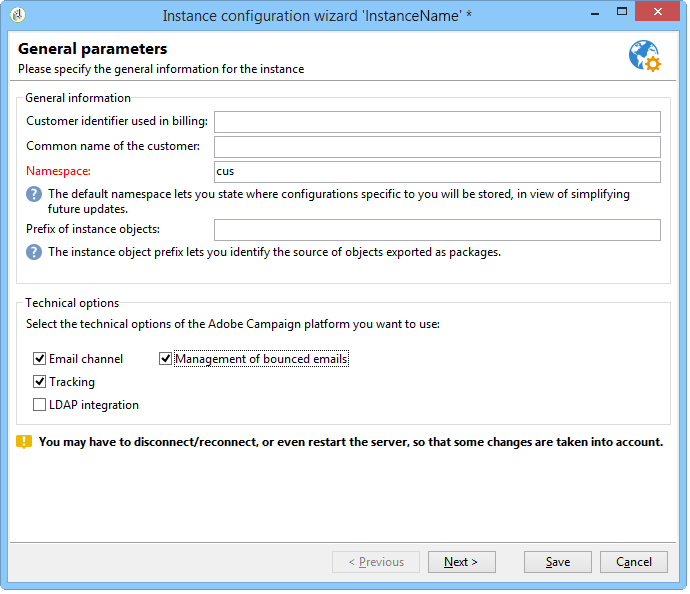Disable the Tracking option
Viewport: 690px width, 594px height.
(x=40, y=382)
